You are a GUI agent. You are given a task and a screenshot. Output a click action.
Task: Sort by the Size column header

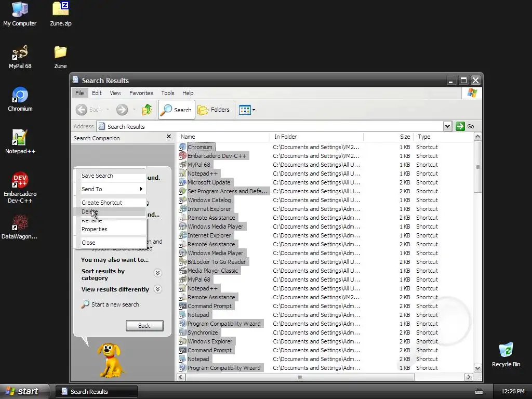pos(388,137)
